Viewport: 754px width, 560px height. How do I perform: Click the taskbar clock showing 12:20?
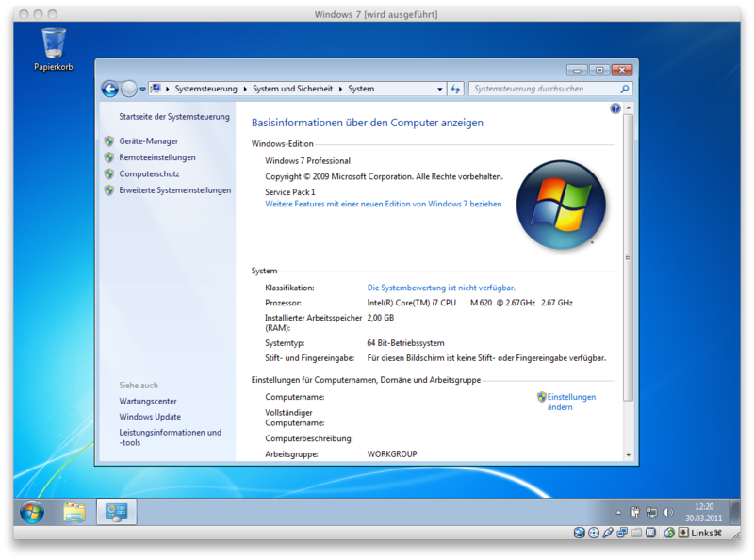click(x=703, y=513)
